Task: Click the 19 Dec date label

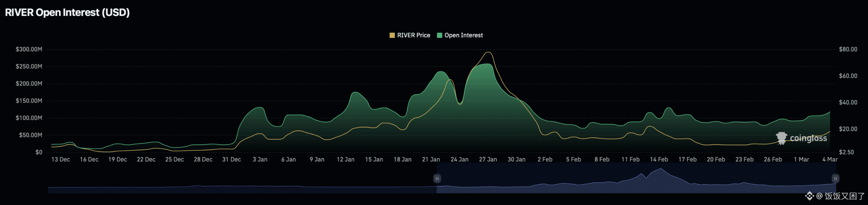Action: (x=118, y=159)
